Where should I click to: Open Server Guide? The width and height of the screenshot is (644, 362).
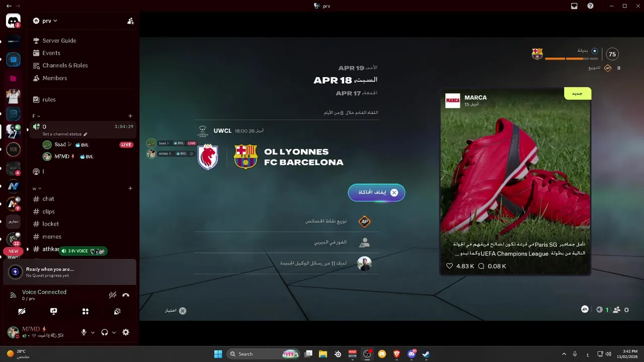point(59,40)
